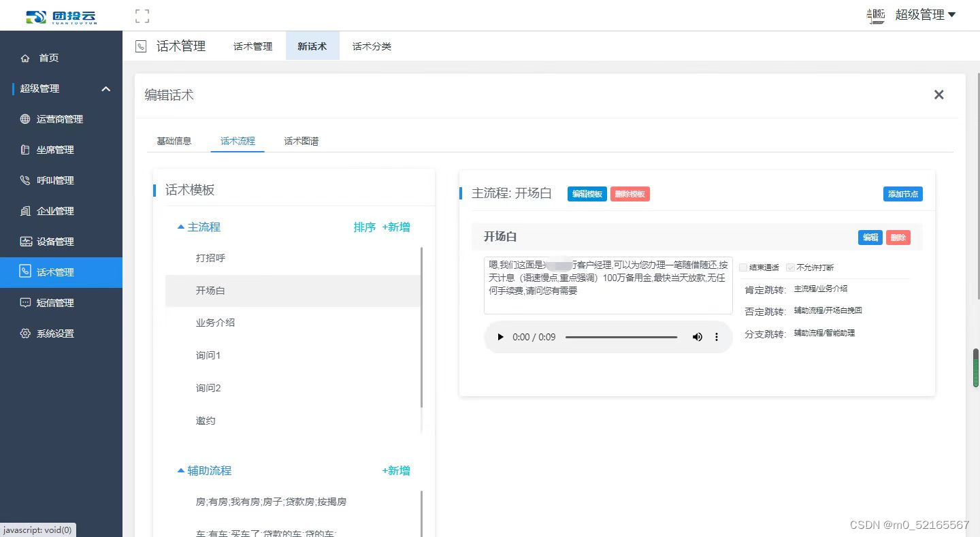Click the 删除模板 button

click(630, 194)
